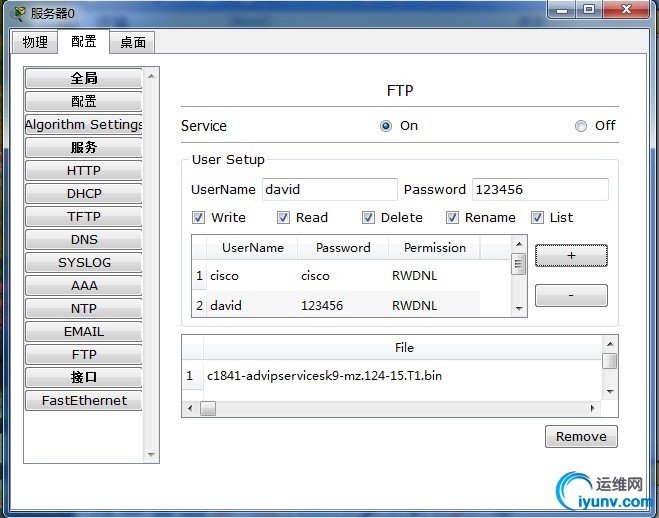The image size is (659, 518).
Task: Click the Password column header
Action: pos(343,248)
